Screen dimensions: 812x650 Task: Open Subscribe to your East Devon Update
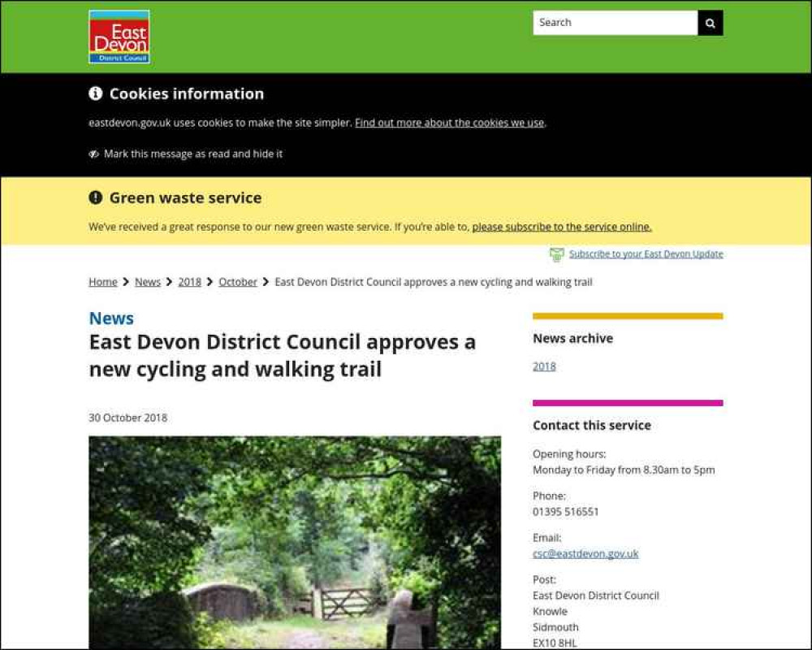tap(646, 254)
